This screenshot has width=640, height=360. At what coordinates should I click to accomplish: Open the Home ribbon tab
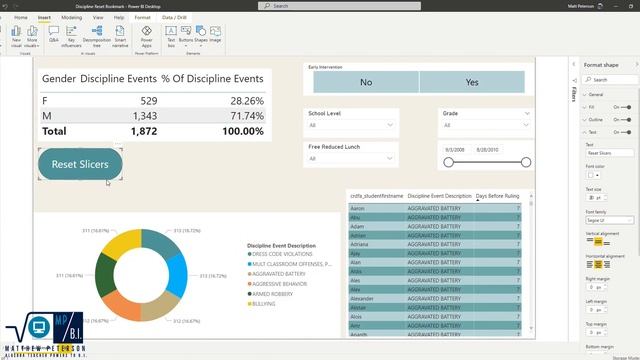(21, 18)
